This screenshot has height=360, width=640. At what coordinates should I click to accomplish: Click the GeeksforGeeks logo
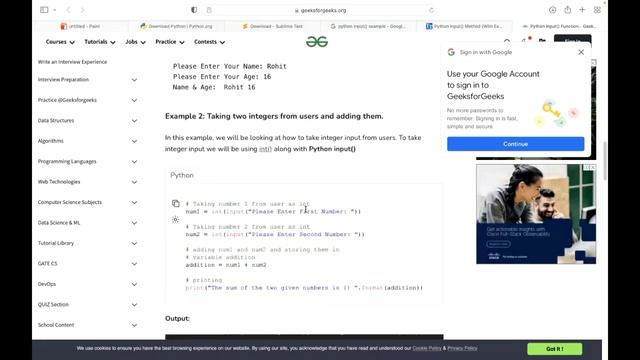tap(317, 42)
